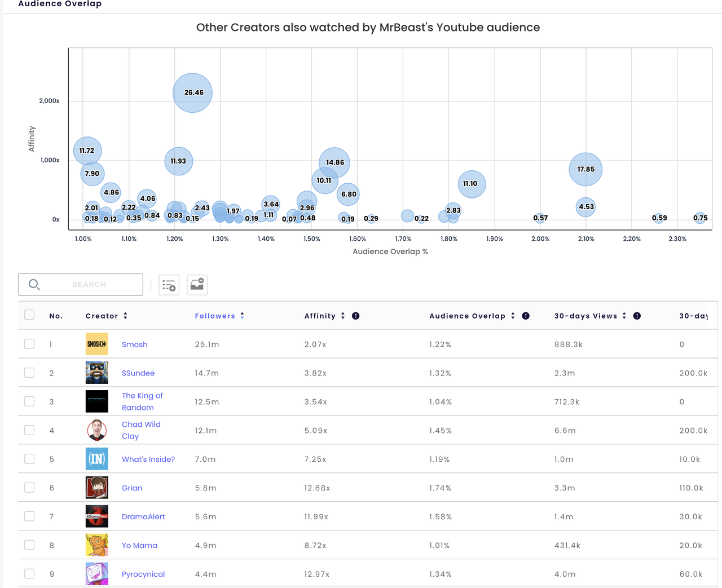Viewport: 722px width, 588px height.
Task: Check the DramaAlert row checkbox
Action: point(29,516)
